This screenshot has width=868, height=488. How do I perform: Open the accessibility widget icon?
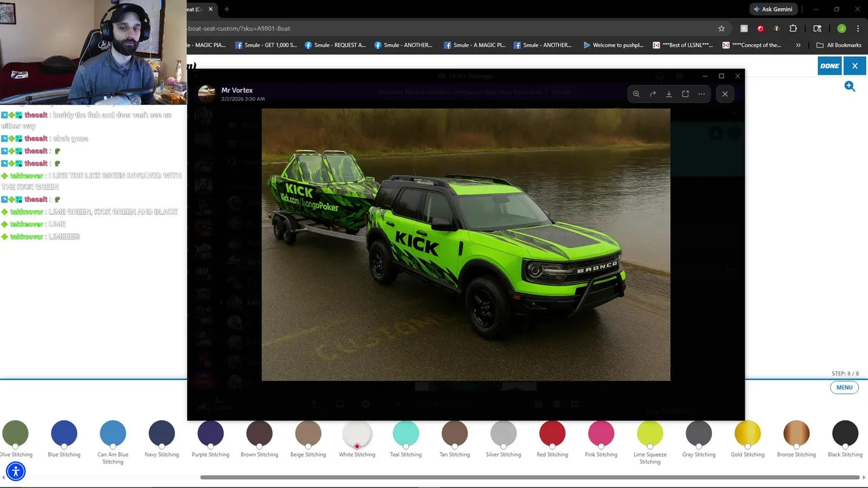pyautogui.click(x=16, y=471)
